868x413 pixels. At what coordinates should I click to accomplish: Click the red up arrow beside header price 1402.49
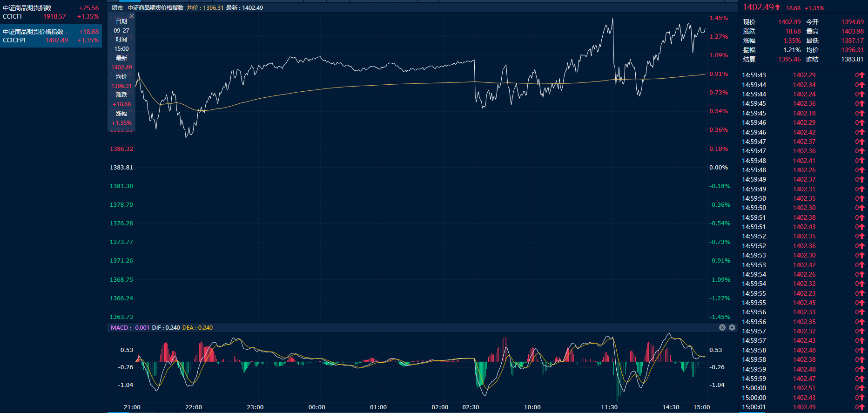pos(778,7)
